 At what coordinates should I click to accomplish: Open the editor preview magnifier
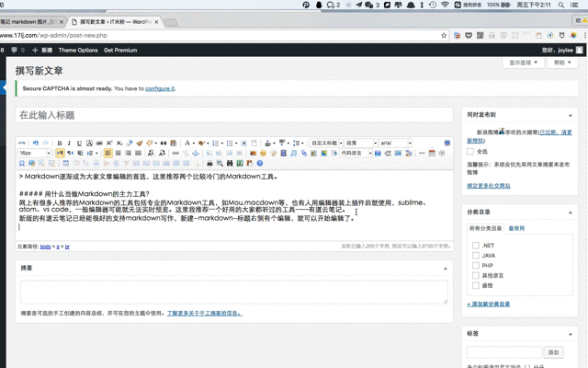point(220,164)
